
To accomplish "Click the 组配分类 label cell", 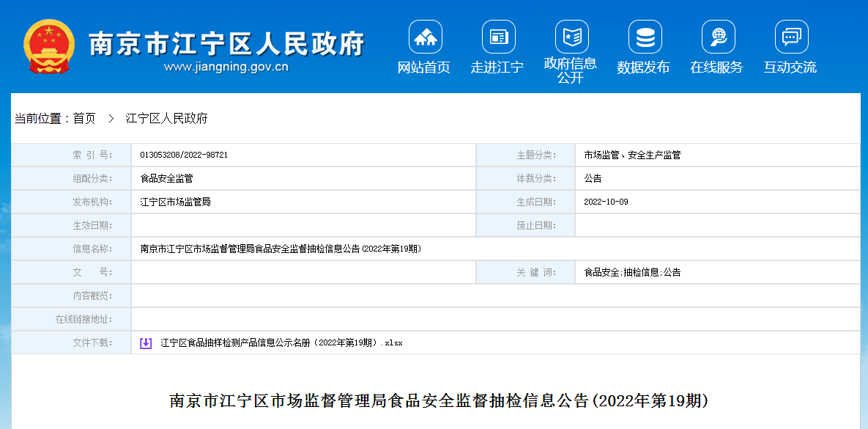I will click(x=71, y=178).
